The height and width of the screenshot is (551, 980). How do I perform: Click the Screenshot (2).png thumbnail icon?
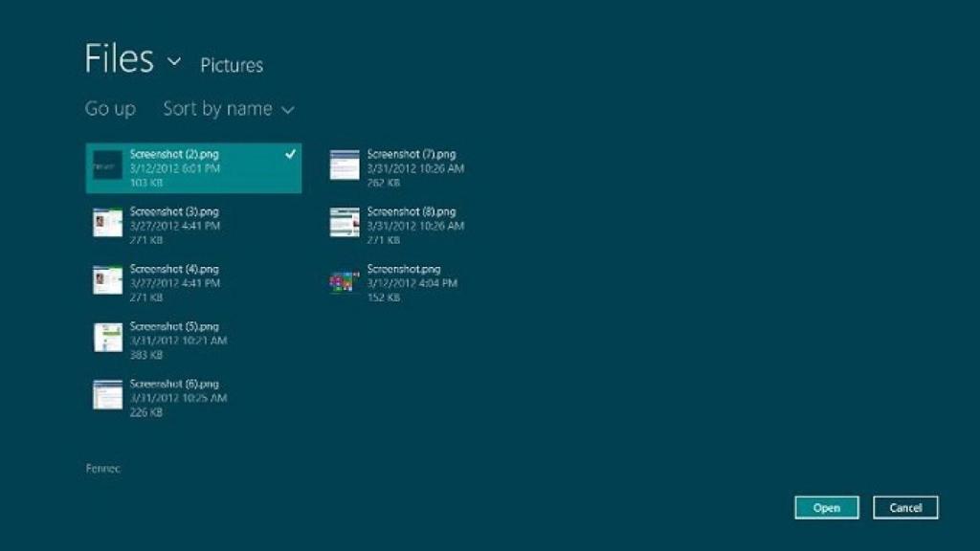107,165
